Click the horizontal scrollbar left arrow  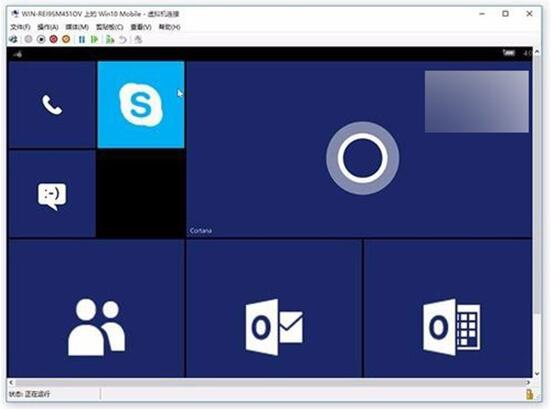coord(11,382)
